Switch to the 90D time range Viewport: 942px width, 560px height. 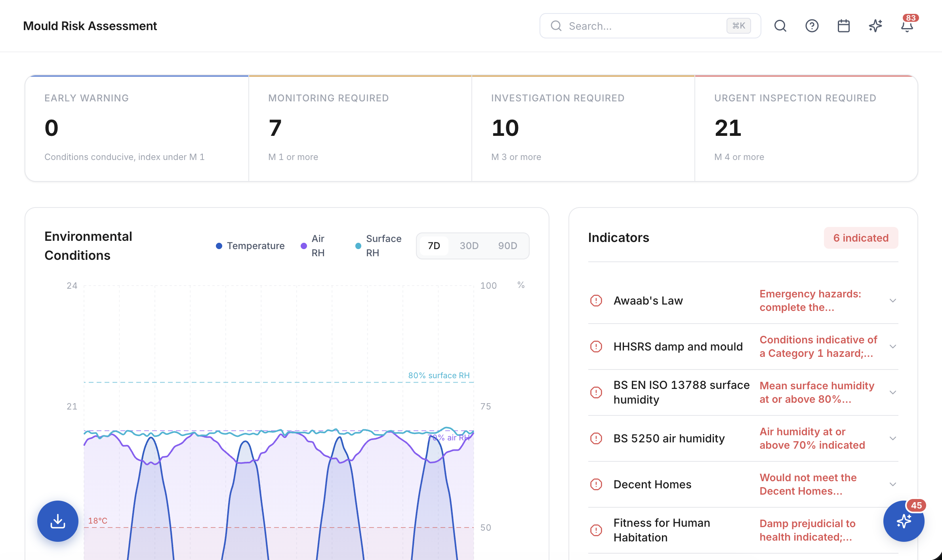(507, 246)
